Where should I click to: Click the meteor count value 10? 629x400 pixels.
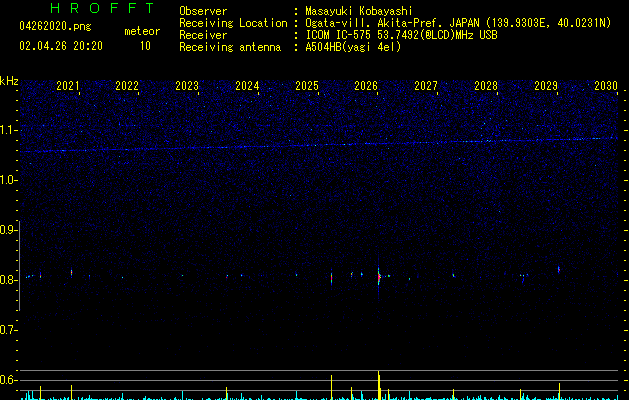tap(145, 46)
